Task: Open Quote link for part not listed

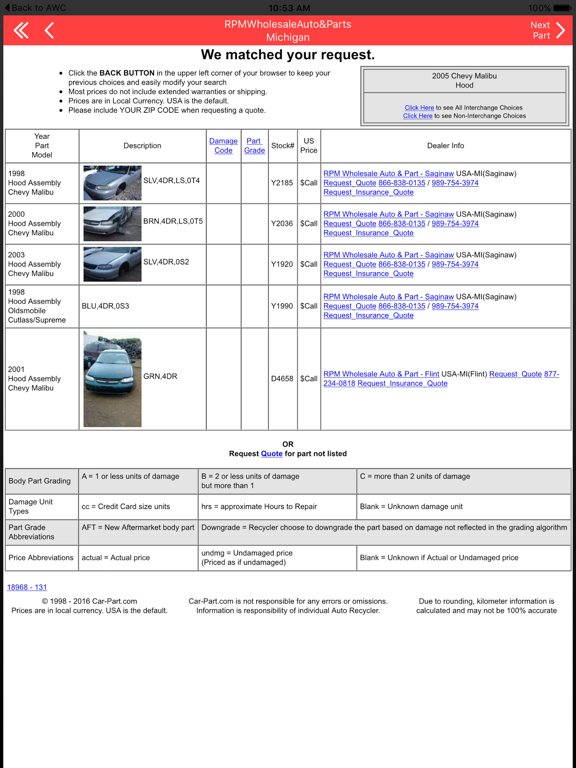Action: point(271,454)
